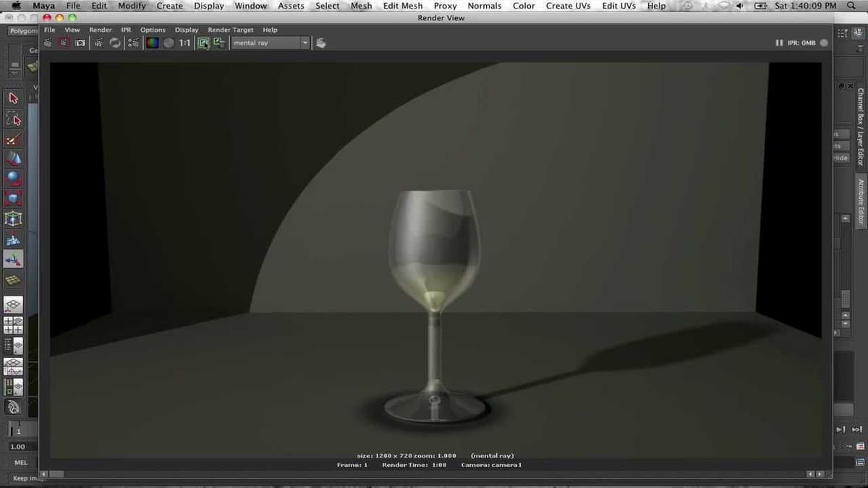The height and width of the screenshot is (488, 868).
Task: Click the Keep Image icon
Action: coord(204,43)
